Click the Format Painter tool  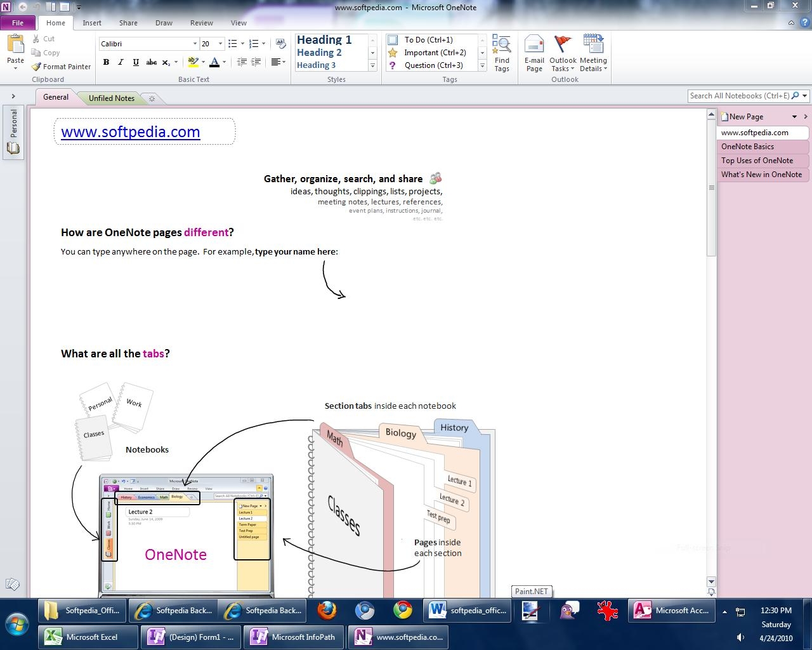62,67
